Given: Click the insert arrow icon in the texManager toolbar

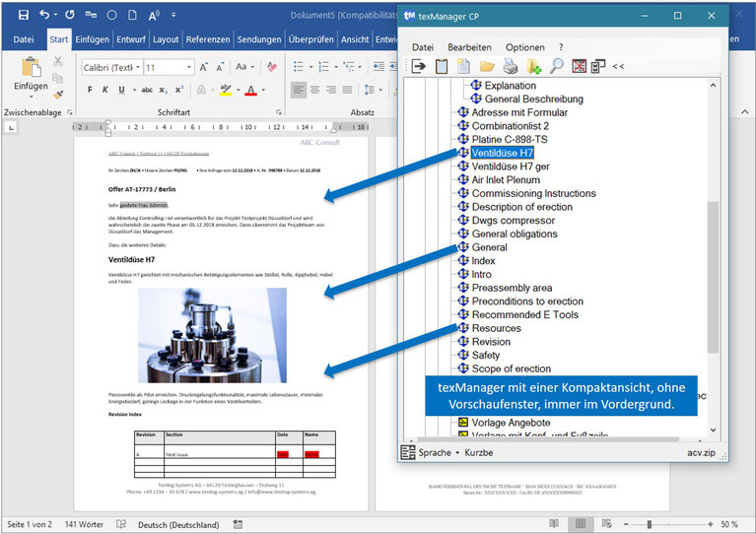Looking at the screenshot, I should point(419,66).
